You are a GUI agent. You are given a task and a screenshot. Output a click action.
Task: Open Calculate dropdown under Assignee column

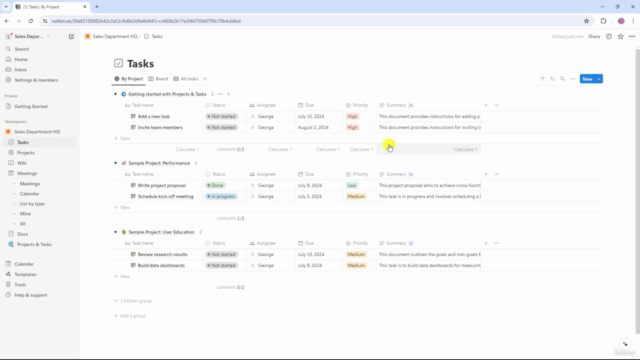pos(280,149)
